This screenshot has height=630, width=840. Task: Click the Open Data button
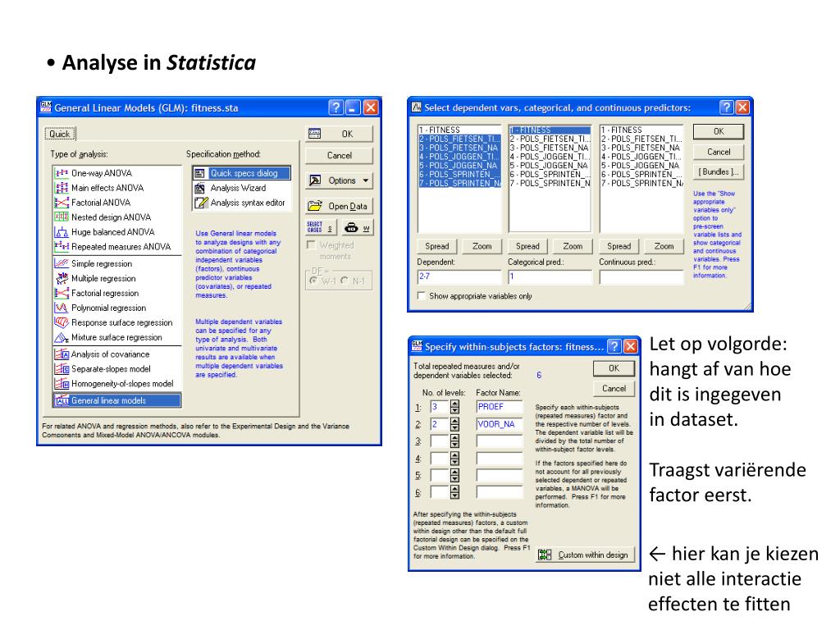(x=339, y=206)
